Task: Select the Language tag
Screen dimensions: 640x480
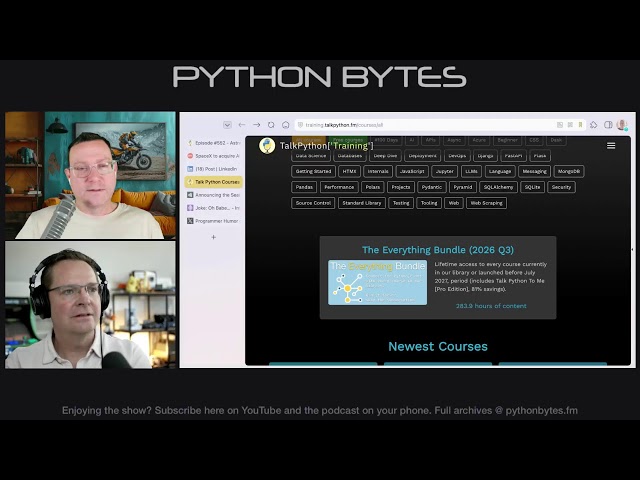Action: pos(500,171)
